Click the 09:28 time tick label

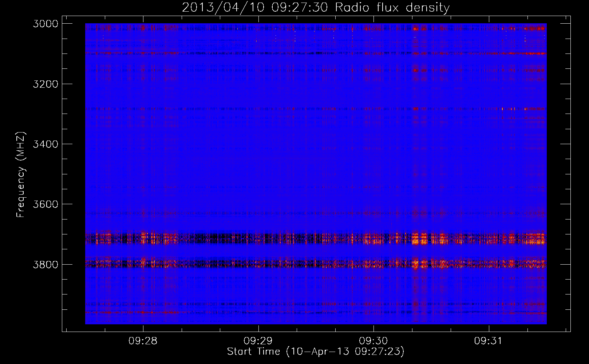click(x=143, y=341)
